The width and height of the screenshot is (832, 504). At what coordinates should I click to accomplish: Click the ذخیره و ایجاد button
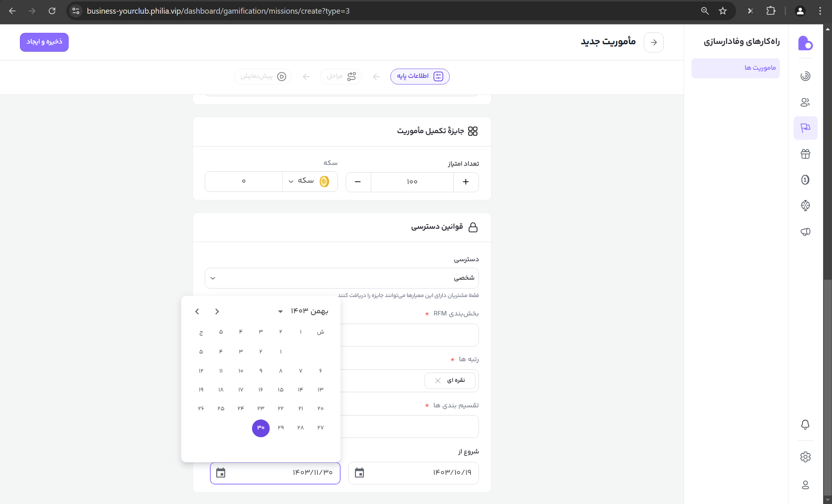pyautogui.click(x=44, y=42)
